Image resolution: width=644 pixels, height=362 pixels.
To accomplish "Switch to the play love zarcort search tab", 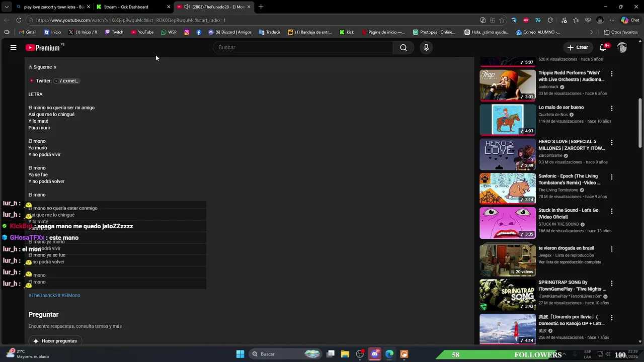I will (x=53, y=7).
